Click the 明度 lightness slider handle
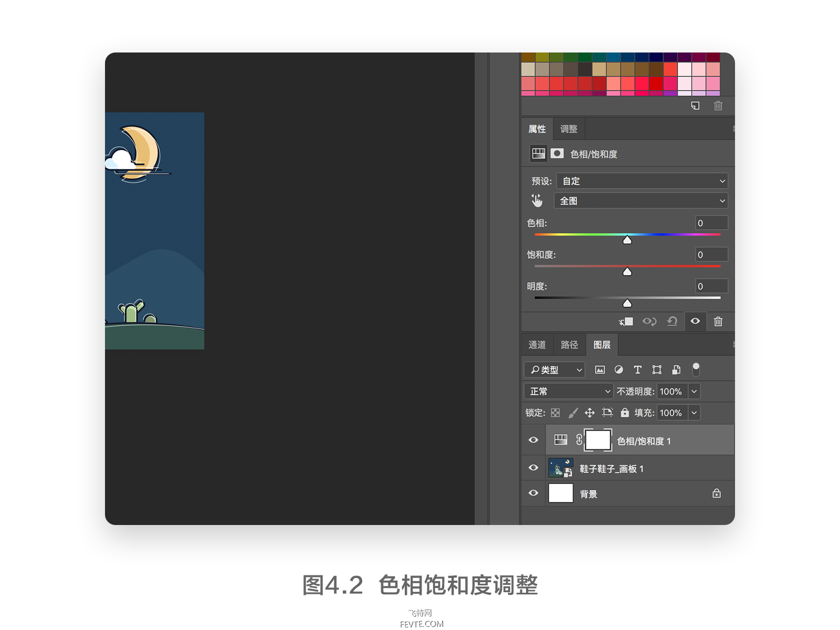 (x=627, y=303)
